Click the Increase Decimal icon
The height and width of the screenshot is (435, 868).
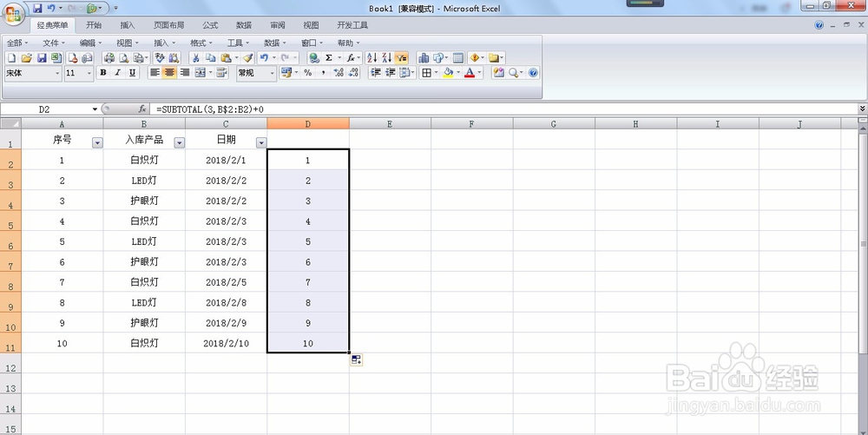pos(339,73)
